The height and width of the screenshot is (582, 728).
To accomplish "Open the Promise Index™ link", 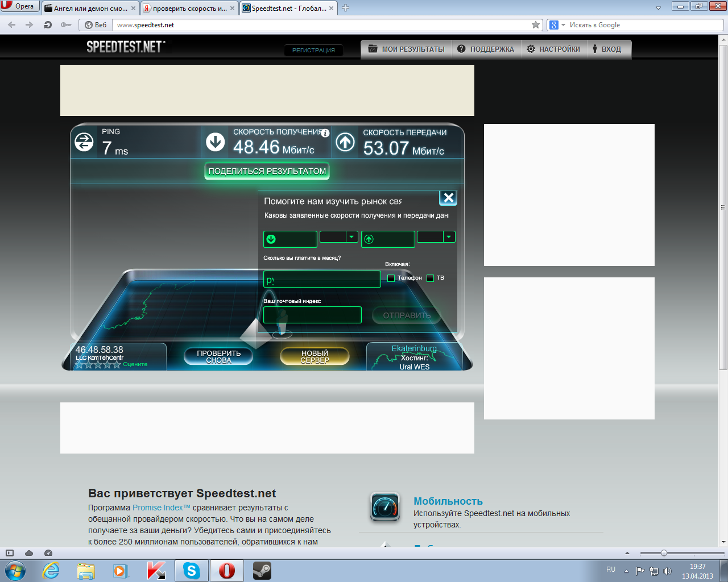I will [x=162, y=508].
